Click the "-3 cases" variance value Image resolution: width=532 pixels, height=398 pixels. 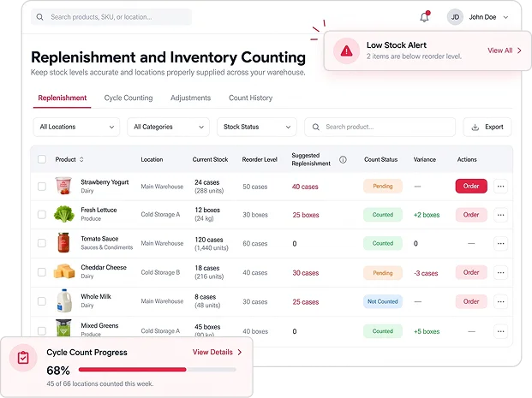426,273
